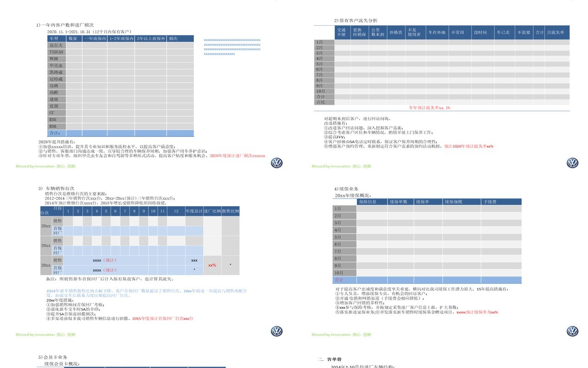Select the heading '5)会员卡业务'
The height and width of the screenshot is (368, 588).
[x=53, y=357]
